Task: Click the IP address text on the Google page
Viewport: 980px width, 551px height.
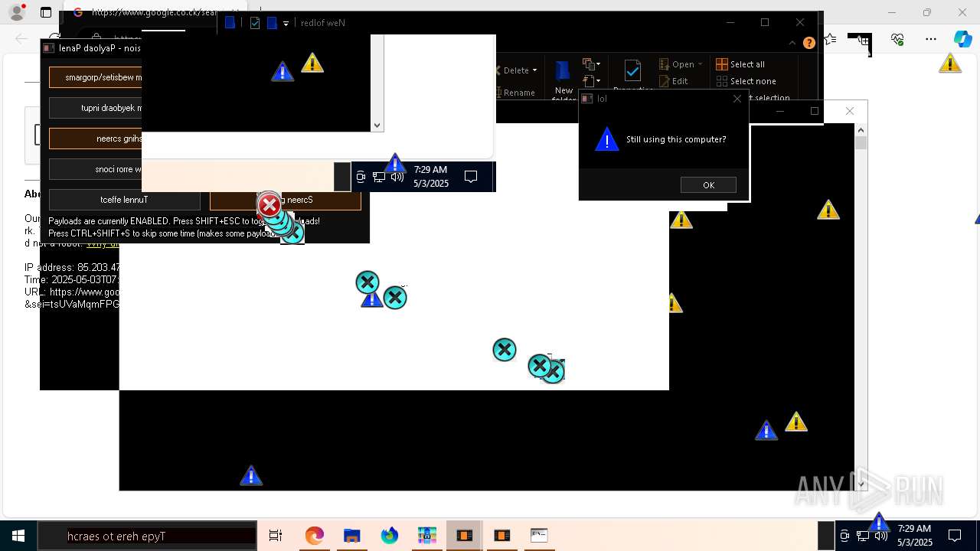Action: click(72, 268)
